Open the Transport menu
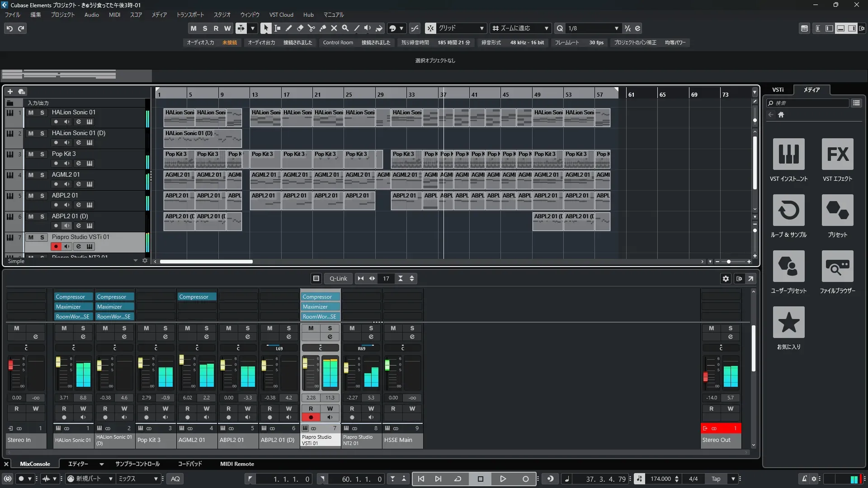868x488 pixels. tap(190, 15)
